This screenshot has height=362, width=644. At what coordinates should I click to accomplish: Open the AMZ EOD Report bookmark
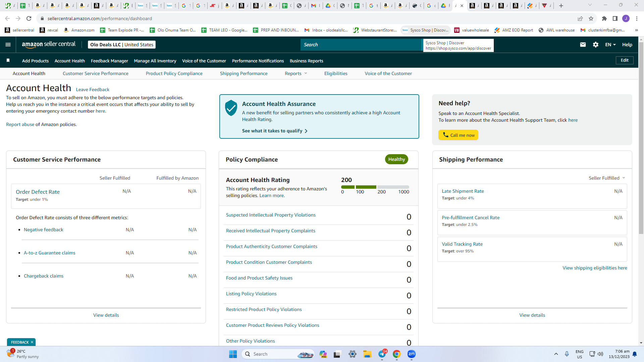pos(514,30)
